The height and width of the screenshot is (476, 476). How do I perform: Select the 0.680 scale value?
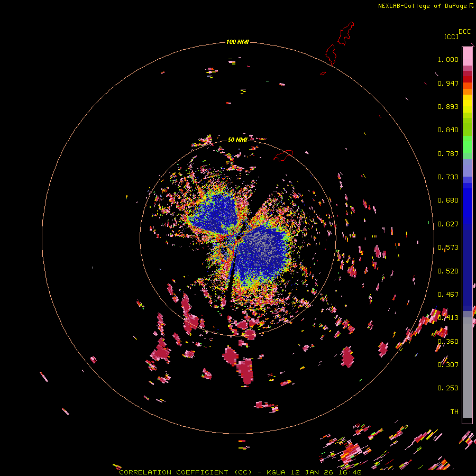[x=448, y=200]
